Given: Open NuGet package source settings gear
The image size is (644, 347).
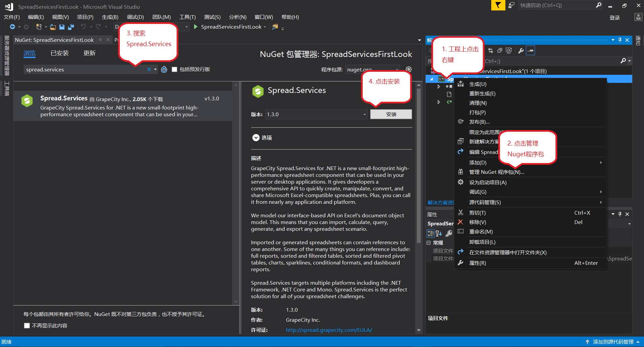Looking at the screenshot, I should [408, 69].
